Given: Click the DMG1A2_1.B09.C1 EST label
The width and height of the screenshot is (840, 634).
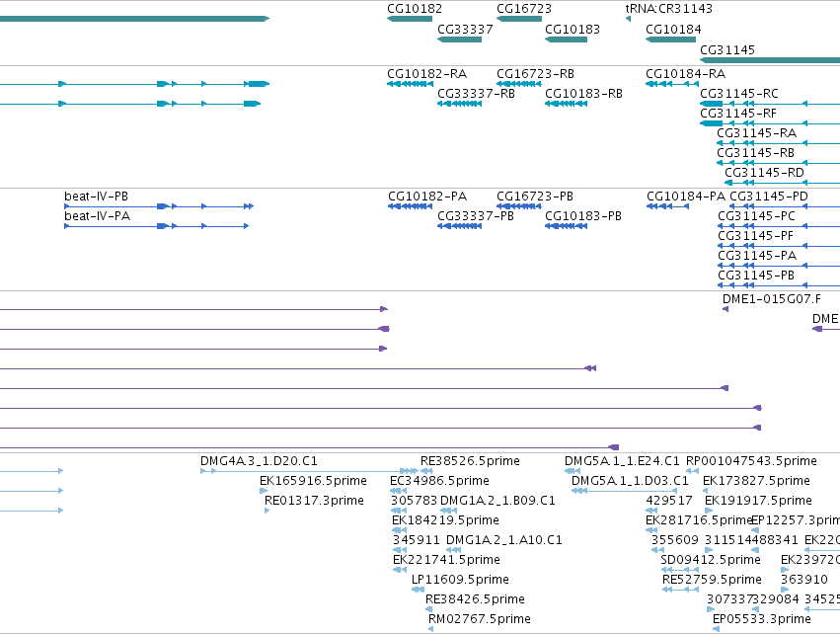Looking at the screenshot, I should (x=497, y=501).
